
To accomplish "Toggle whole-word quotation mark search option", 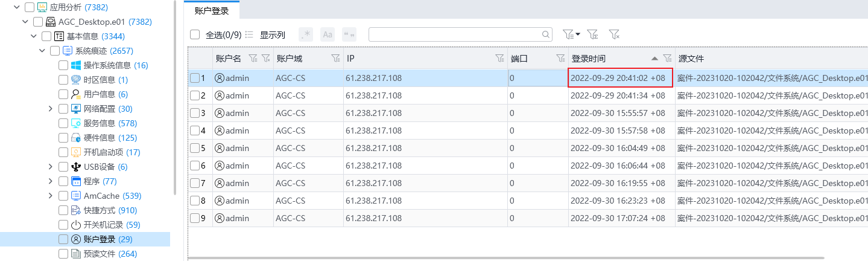I will [349, 35].
